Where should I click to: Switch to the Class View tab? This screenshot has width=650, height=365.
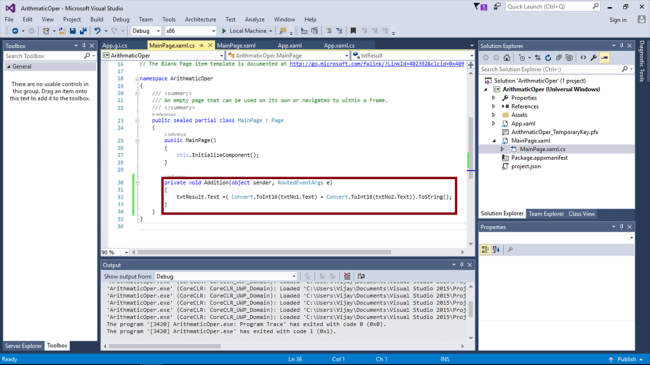point(582,214)
